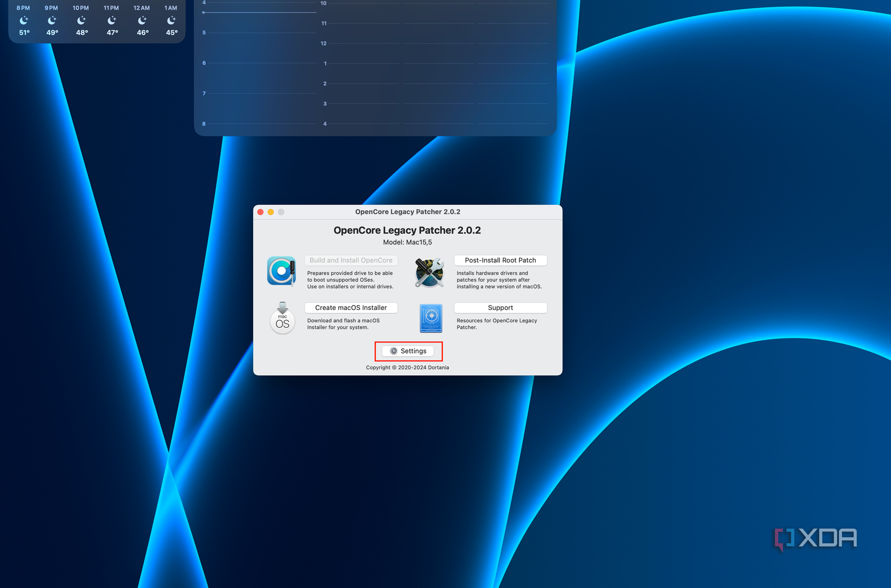Click the 48° temperature in weather widget

82,33
